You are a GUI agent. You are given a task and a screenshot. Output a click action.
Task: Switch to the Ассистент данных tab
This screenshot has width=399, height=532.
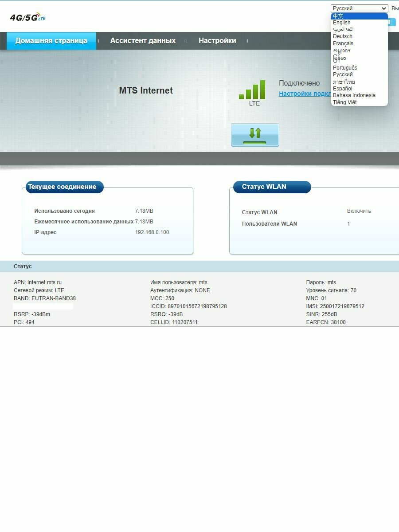143,41
